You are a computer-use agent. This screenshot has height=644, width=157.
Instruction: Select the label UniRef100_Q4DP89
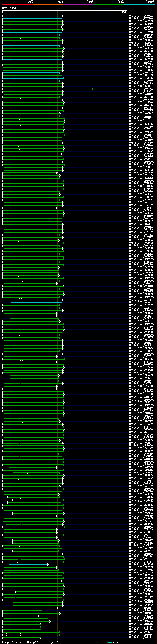141,318
